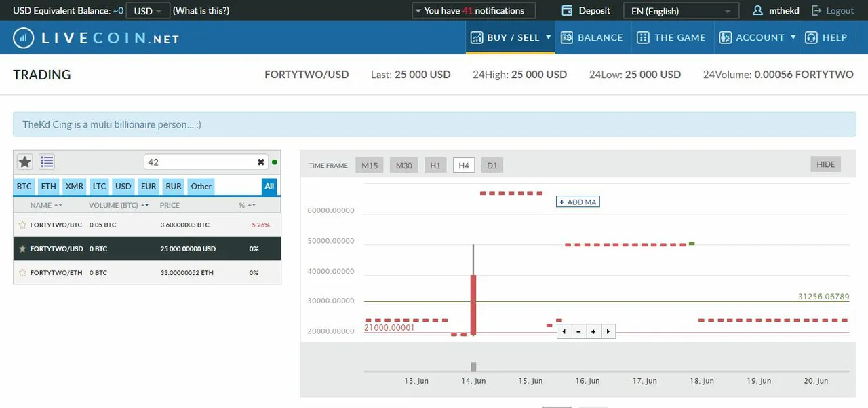Filter pairs by RUR tab
This screenshot has width=868, height=408.
(x=174, y=186)
